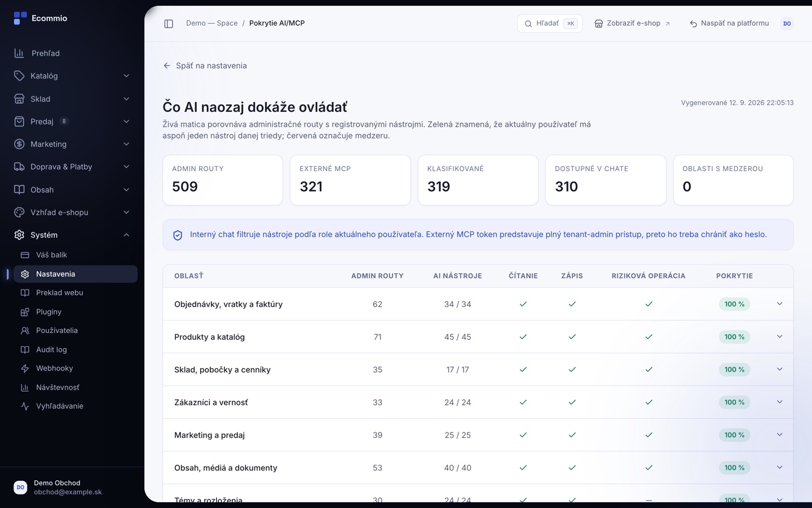Click the DO avatar in top bar
812x508 pixels.
787,24
